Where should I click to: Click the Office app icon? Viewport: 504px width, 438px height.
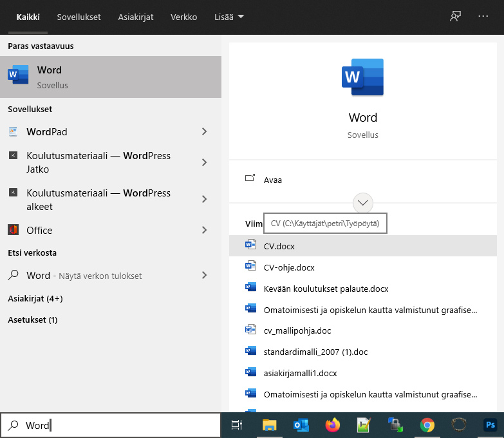13,230
